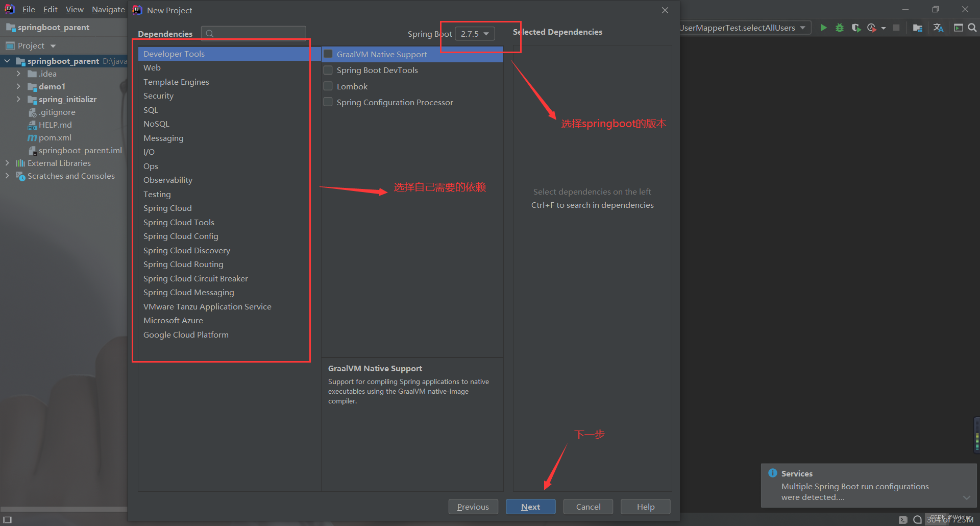The image size is (980, 526).
Task: Click the Translate icon in toolbar
Action: (938, 28)
